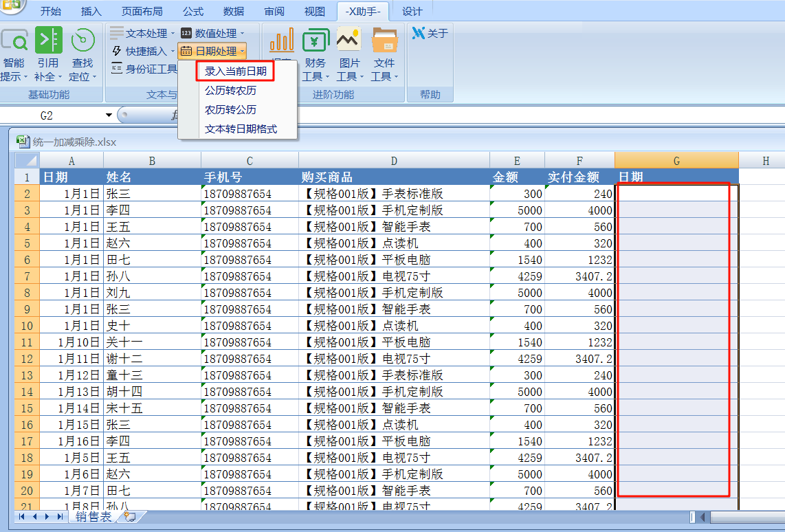The image size is (785, 532).
Task: Switch to the 数据 ribbon tab
Action: click(234, 11)
